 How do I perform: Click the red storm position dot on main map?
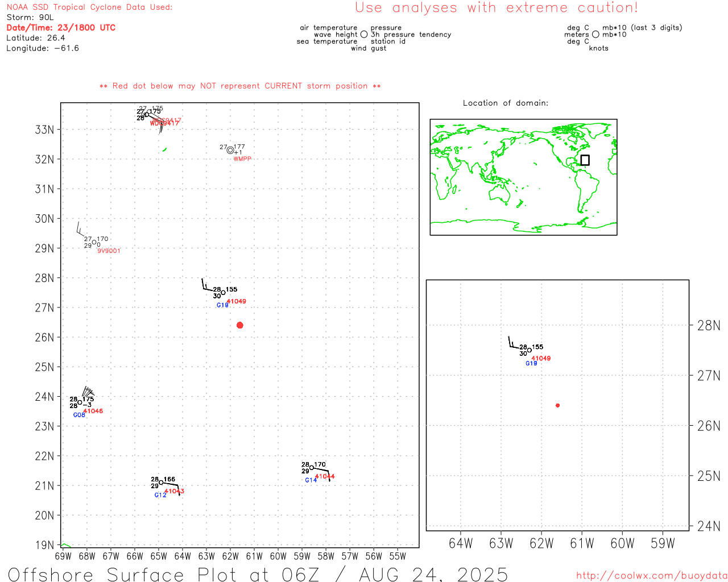(x=239, y=325)
